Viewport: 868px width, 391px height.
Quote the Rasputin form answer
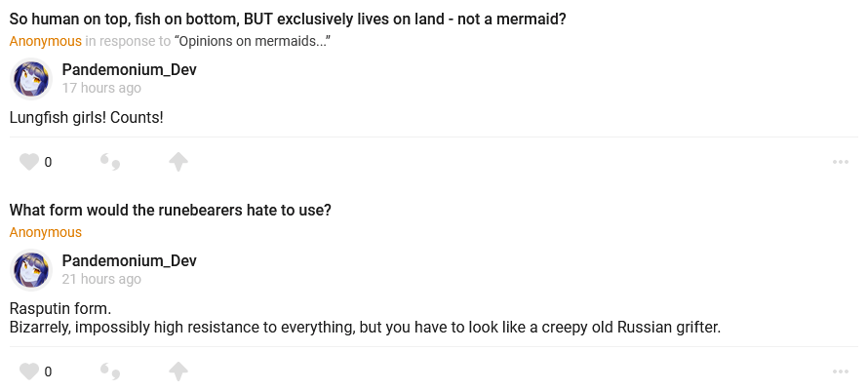(110, 371)
